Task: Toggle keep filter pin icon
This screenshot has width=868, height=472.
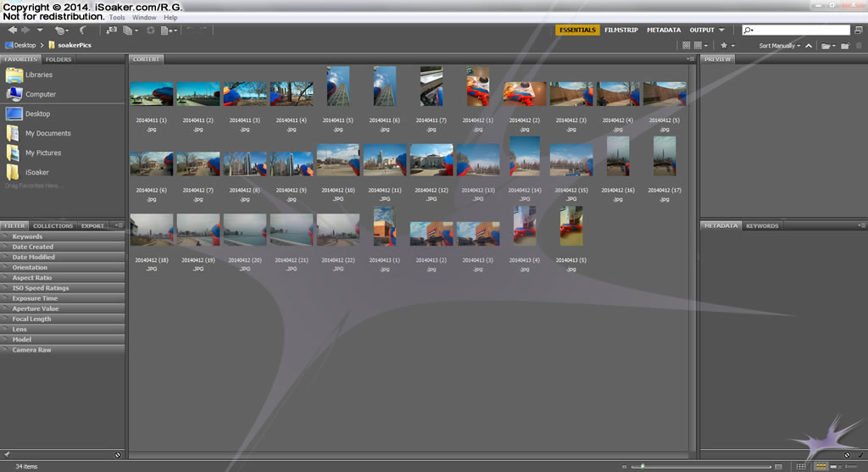Action: [7, 455]
